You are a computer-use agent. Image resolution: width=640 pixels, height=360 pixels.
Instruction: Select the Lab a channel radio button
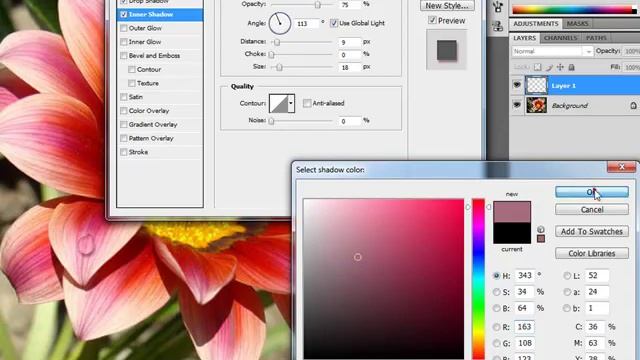[x=567, y=292]
